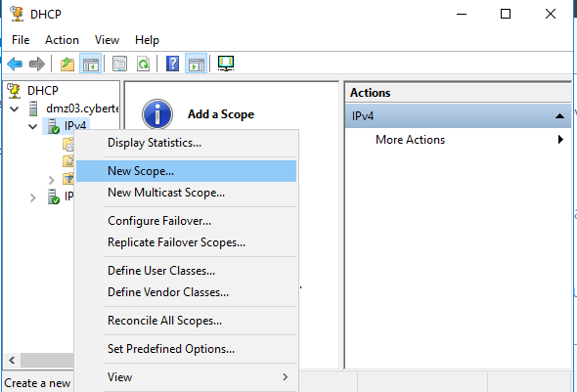Open the Action menu
Screen dimensions: 577x392
pyautogui.click(x=62, y=40)
